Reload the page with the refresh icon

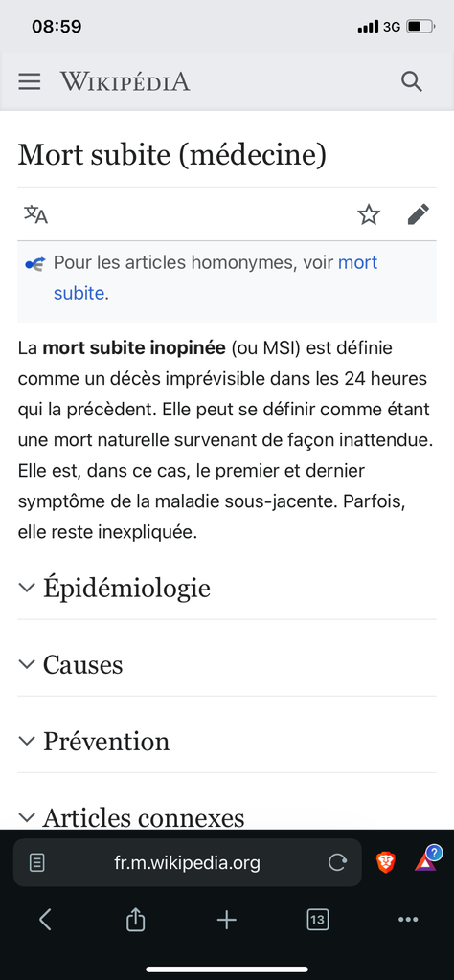click(337, 863)
